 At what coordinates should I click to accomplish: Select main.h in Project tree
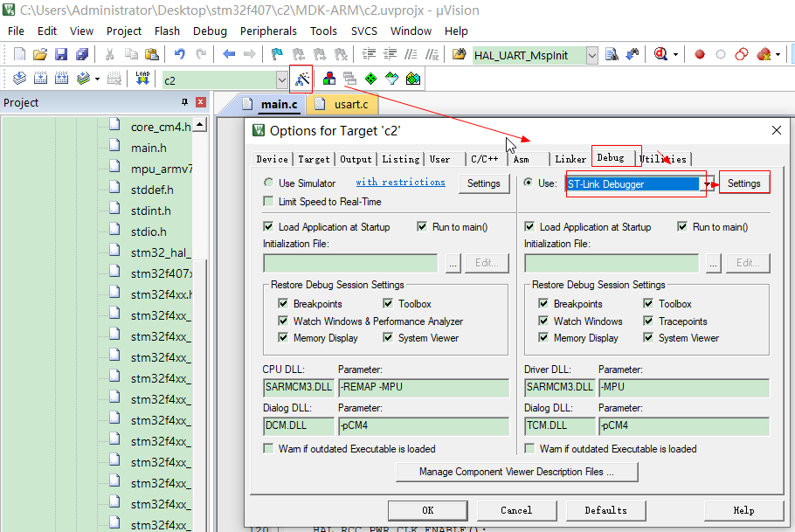point(149,149)
